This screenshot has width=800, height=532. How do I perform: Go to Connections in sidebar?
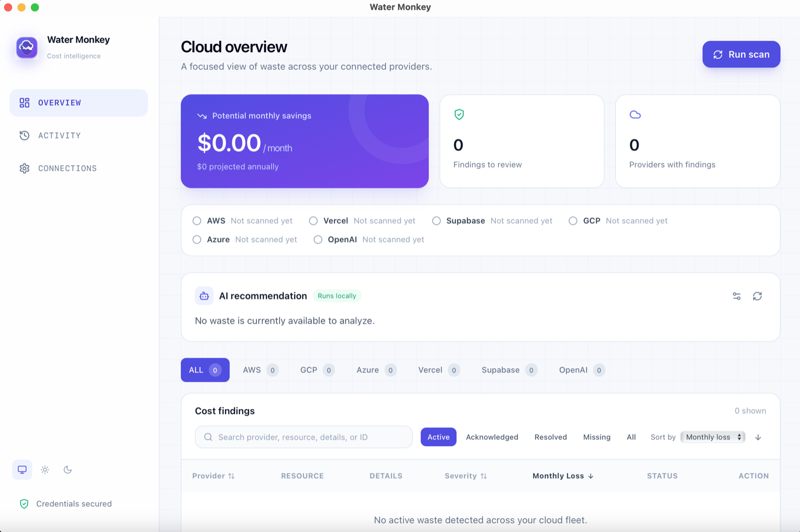tap(78, 168)
